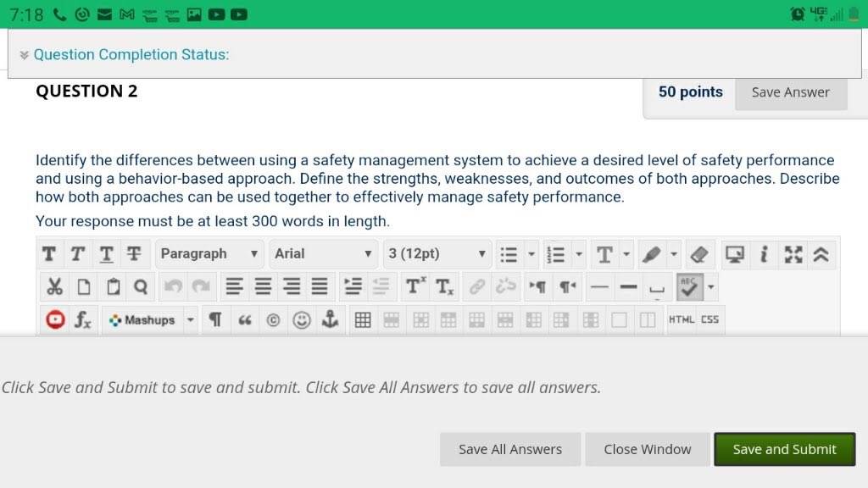868x488 pixels.
Task: Toggle fullscreen editor mode
Action: coord(793,254)
